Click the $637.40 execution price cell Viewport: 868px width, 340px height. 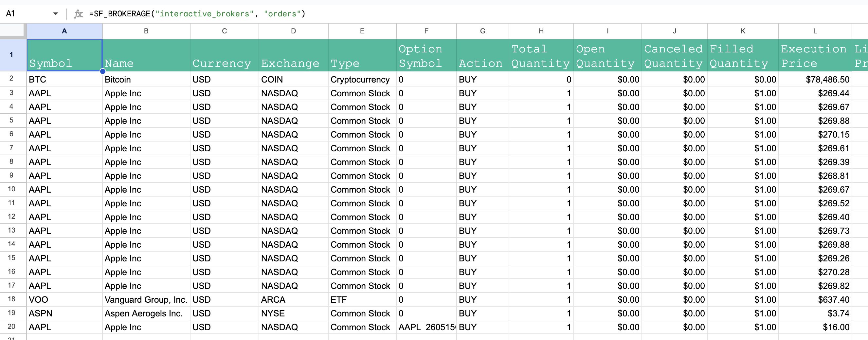click(815, 299)
